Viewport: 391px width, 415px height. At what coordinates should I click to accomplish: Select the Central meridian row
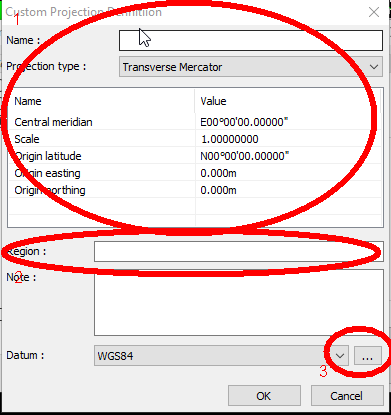pyautogui.click(x=195, y=122)
